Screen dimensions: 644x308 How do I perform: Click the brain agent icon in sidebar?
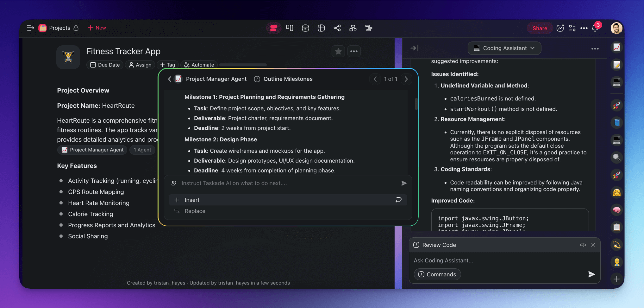[616, 210]
